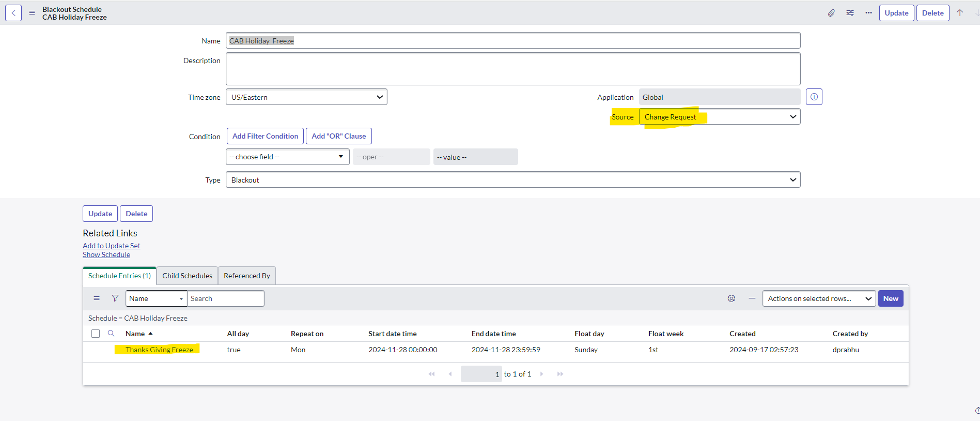Click the Float day cell Sunday
980x421 pixels.
pos(586,350)
